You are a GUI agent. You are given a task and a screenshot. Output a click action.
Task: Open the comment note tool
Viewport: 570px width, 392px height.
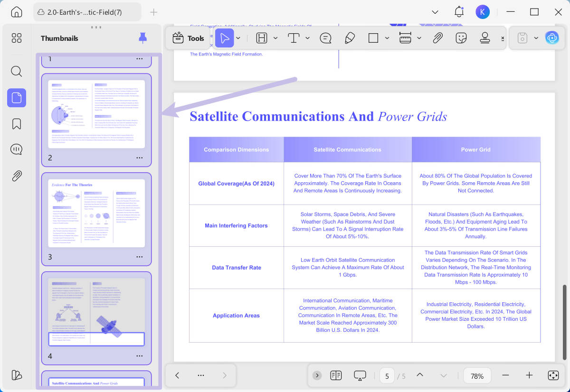[x=325, y=38]
